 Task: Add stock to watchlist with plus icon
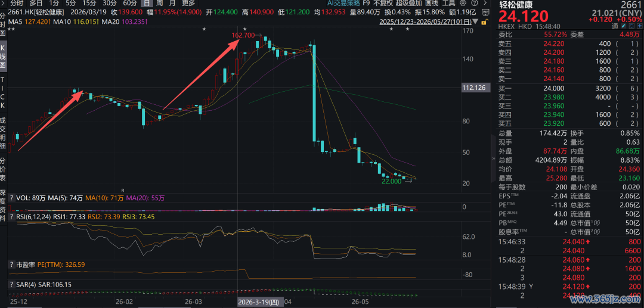640,26
